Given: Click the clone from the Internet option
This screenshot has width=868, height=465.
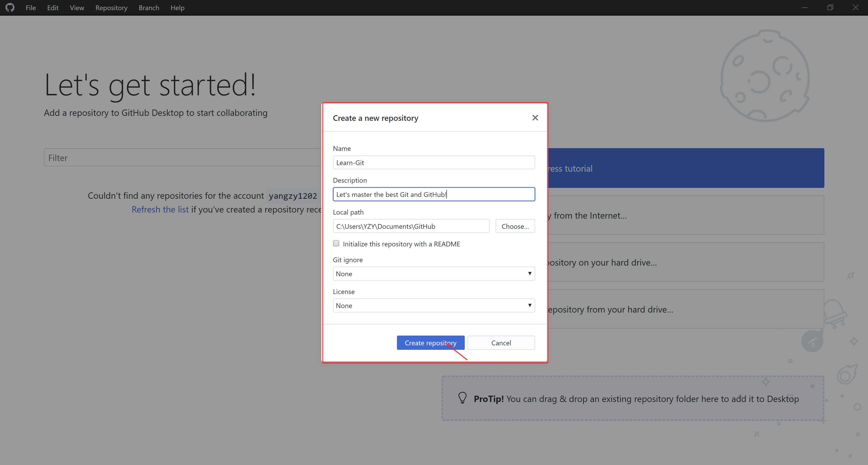Looking at the screenshot, I should [686, 215].
